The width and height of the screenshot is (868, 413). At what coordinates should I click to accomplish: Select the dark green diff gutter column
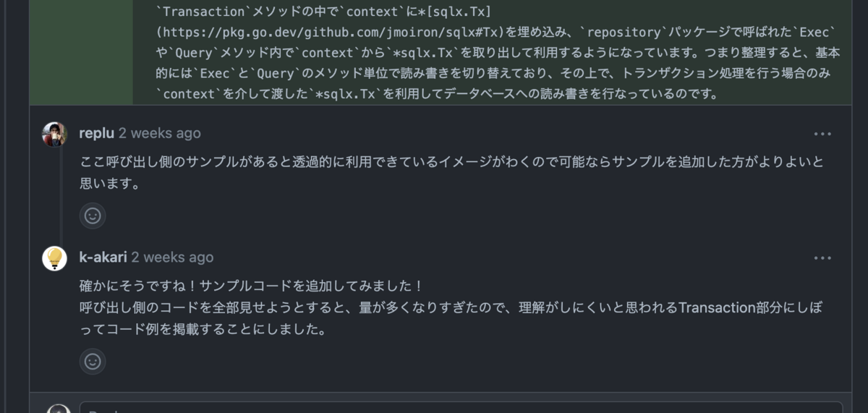click(81, 52)
